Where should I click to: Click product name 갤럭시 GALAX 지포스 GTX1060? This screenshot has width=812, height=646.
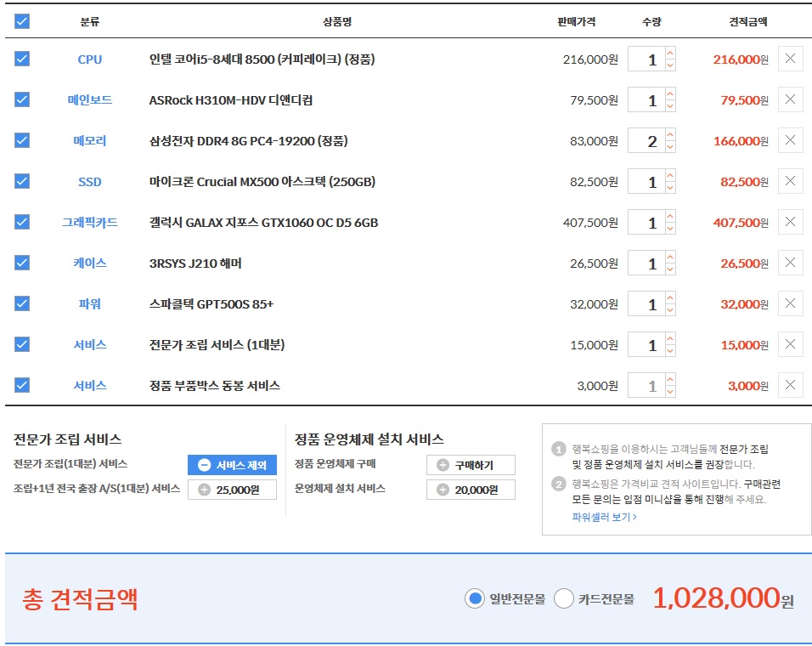(263, 222)
